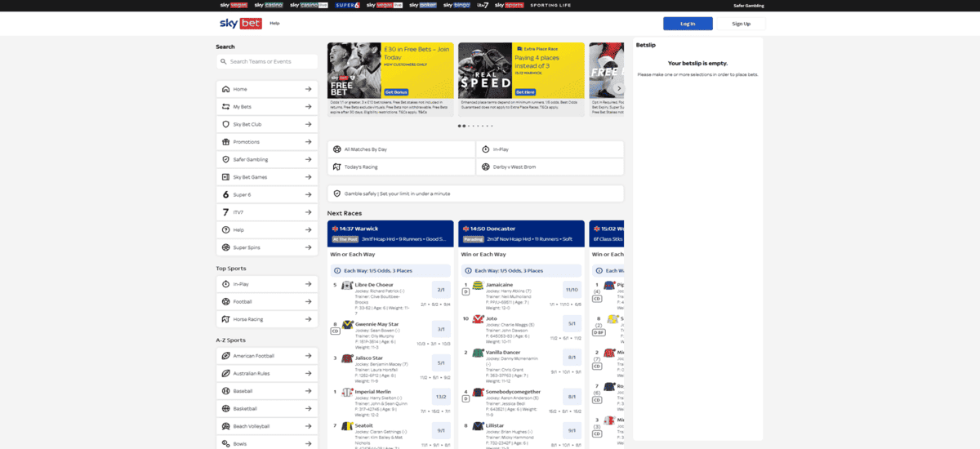Open All Matches By Day shortcut

click(402, 149)
